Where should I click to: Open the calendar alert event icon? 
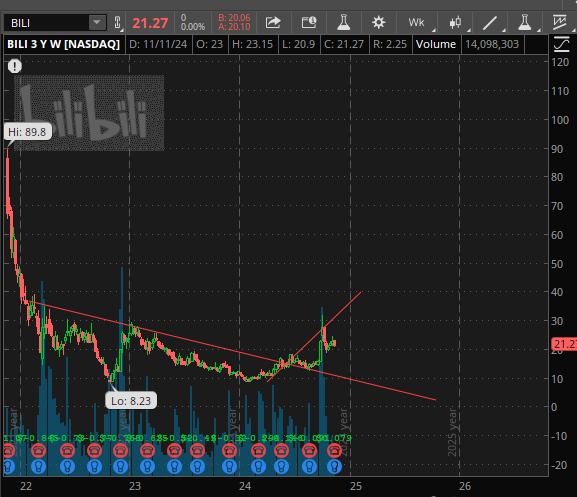(309, 22)
